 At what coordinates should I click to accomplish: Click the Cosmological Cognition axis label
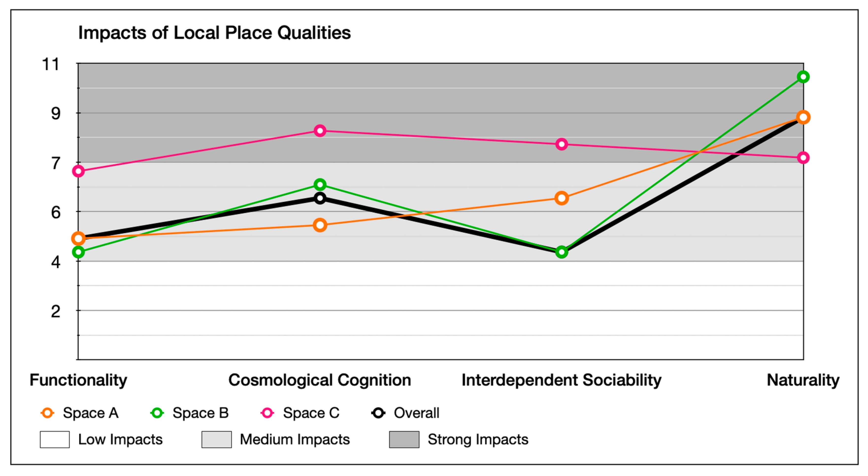(319, 380)
